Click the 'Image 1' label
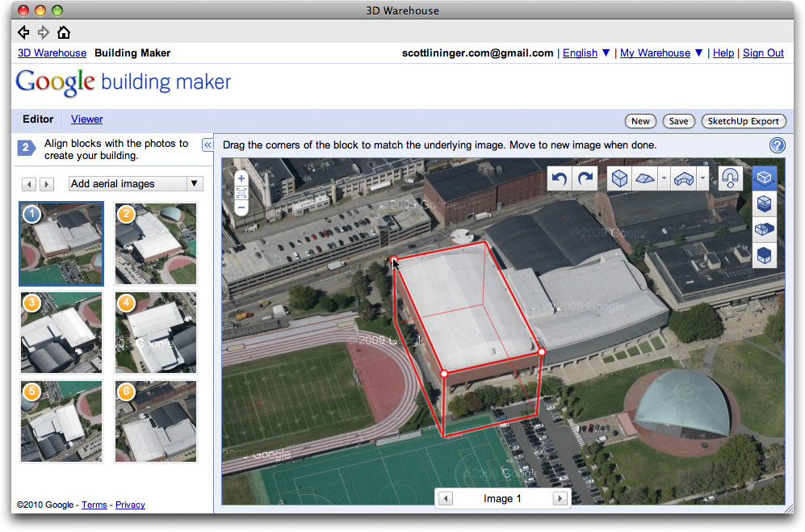805x532 pixels. tap(502, 499)
